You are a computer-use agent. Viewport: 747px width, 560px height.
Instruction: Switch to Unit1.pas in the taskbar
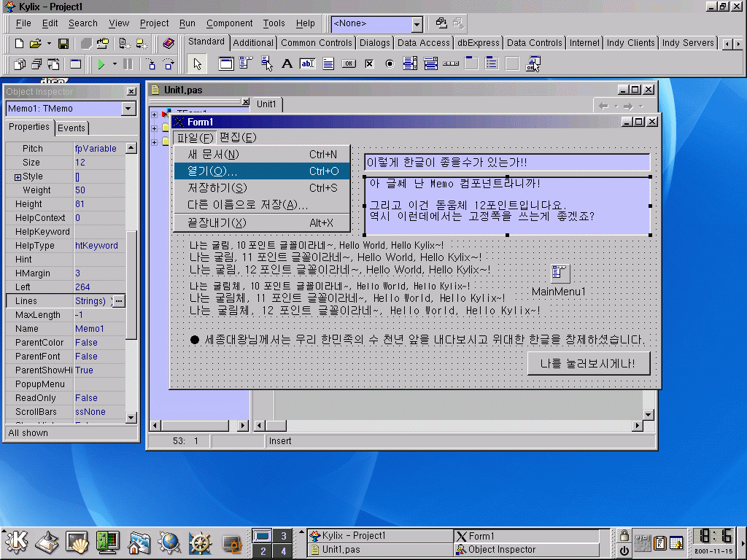[x=380, y=550]
